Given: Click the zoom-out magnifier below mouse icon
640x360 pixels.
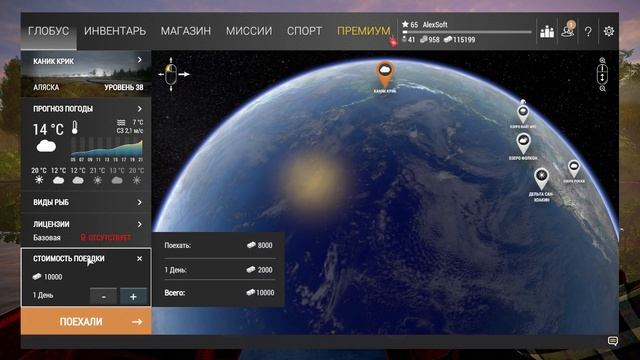Looking at the screenshot, I should tap(602, 88).
